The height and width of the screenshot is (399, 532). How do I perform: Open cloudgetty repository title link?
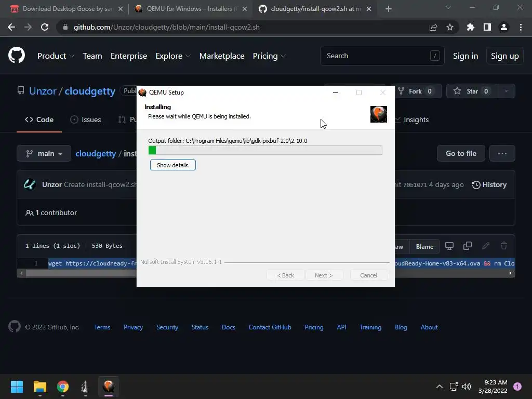[x=90, y=91]
